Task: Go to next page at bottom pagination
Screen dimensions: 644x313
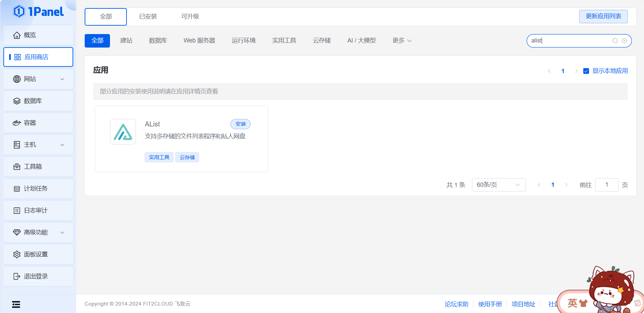Action: tap(566, 185)
